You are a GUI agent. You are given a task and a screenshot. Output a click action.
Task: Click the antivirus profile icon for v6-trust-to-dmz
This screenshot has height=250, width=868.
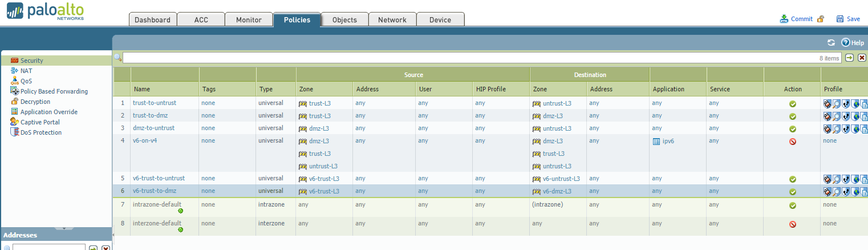828,192
